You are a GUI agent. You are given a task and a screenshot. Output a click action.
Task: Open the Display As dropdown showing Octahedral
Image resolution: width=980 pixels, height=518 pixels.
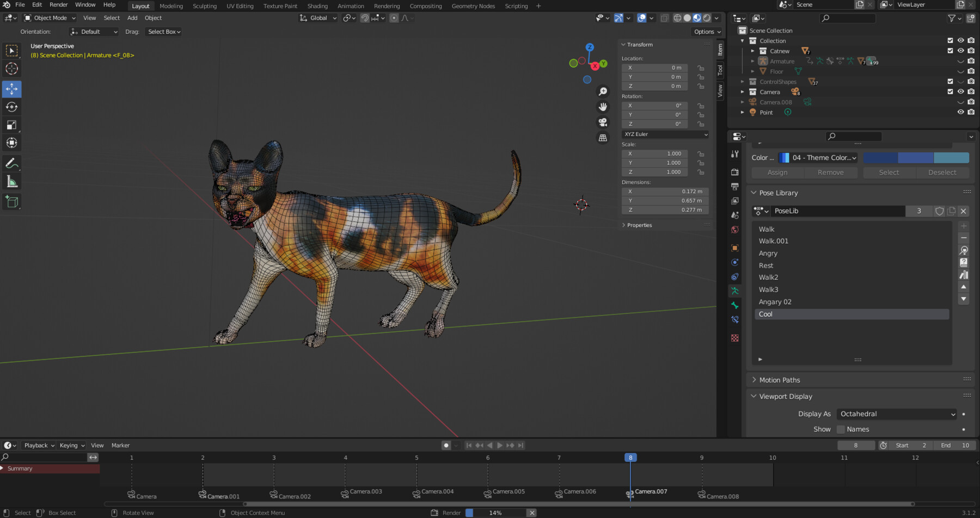(897, 414)
